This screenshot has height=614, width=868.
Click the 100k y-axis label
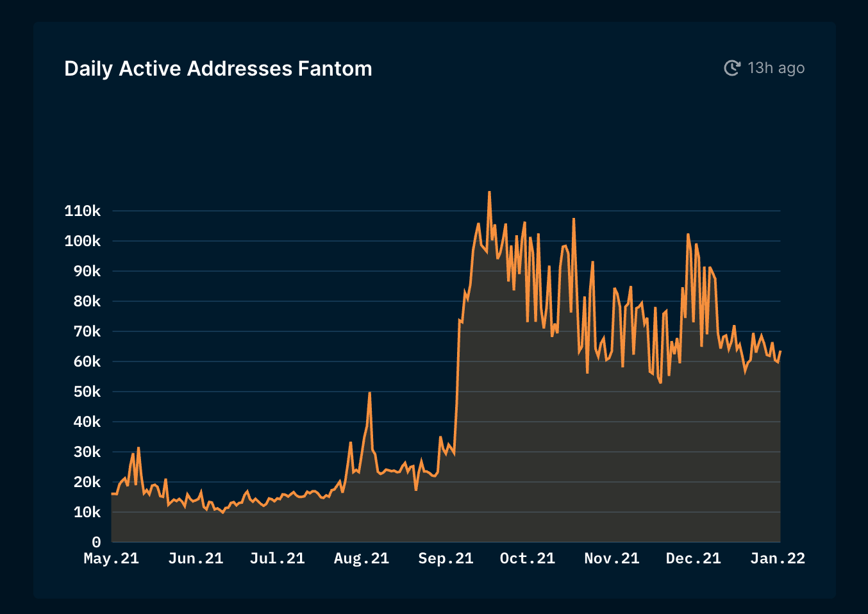pyautogui.click(x=83, y=241)
